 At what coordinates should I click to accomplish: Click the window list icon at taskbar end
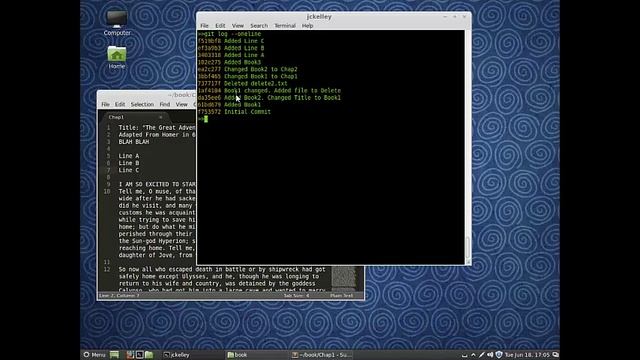555,355
